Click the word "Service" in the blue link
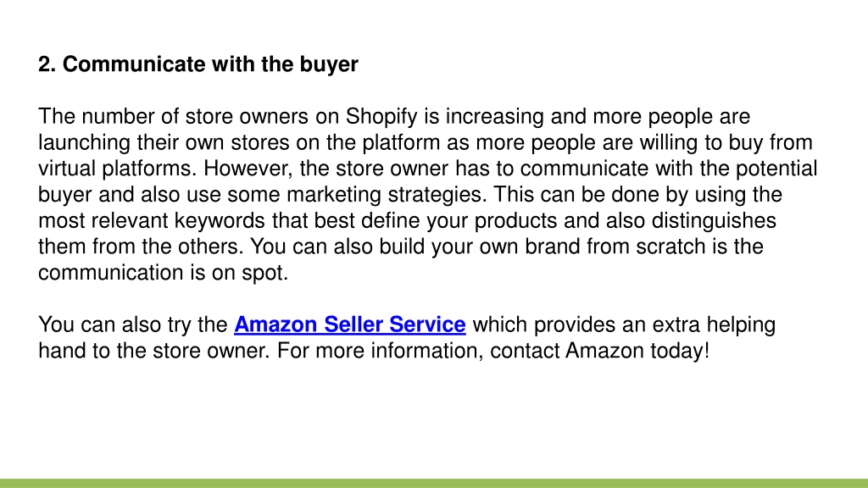Screen dimensions: 868x488 (x=427, y=324)
